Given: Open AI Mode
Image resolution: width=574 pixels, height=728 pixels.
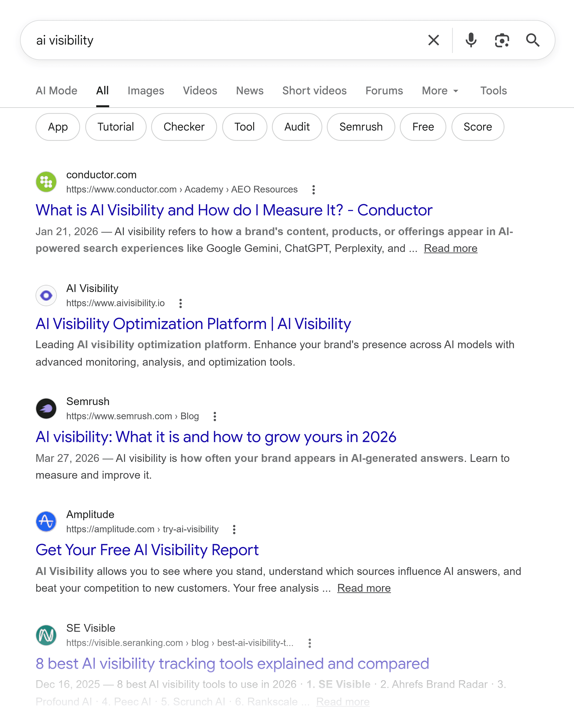Looking at the screenshot, I should pos(56,90).
